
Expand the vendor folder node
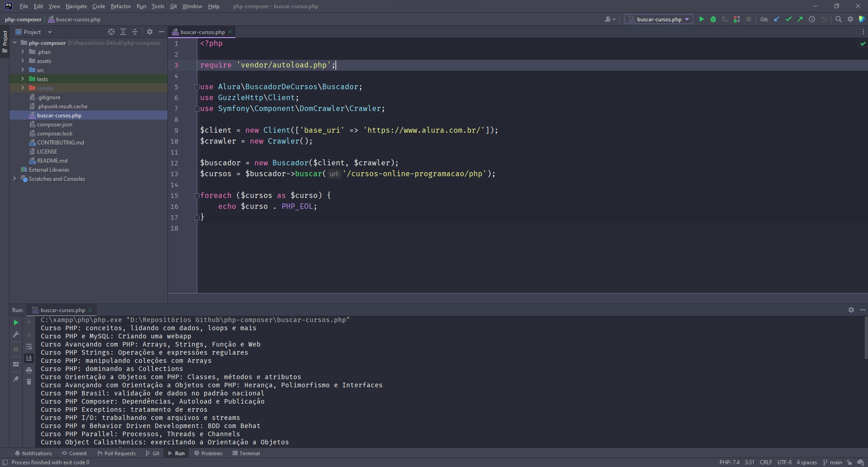pos(23,88)
